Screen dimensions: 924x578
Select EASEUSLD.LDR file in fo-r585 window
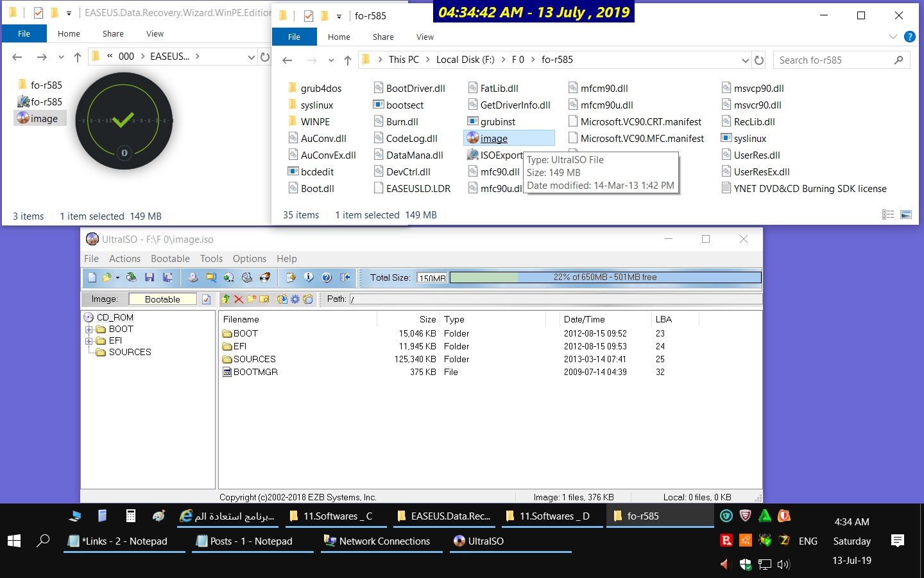(412, 189)
